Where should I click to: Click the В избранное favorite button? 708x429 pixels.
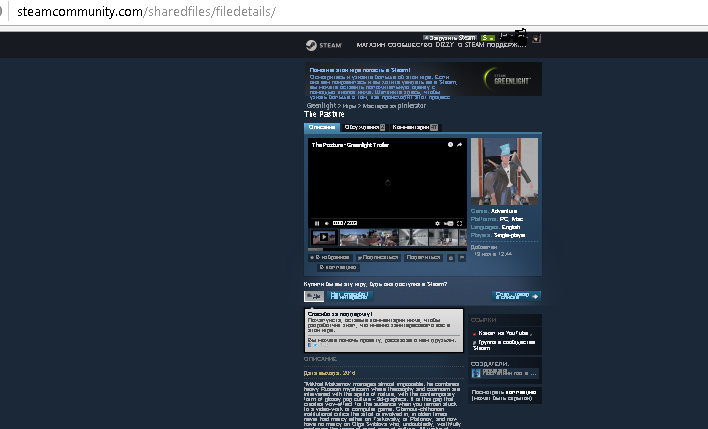(x=330, y=257)
